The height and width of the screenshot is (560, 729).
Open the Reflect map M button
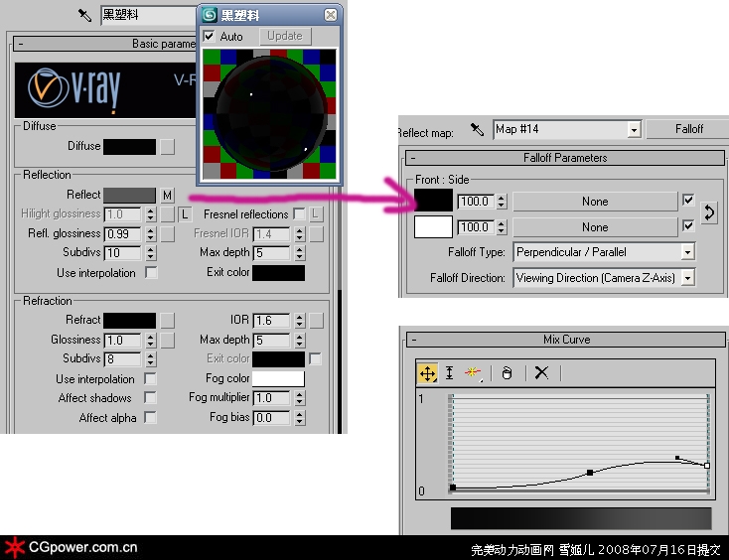click(x=168, y=196)
